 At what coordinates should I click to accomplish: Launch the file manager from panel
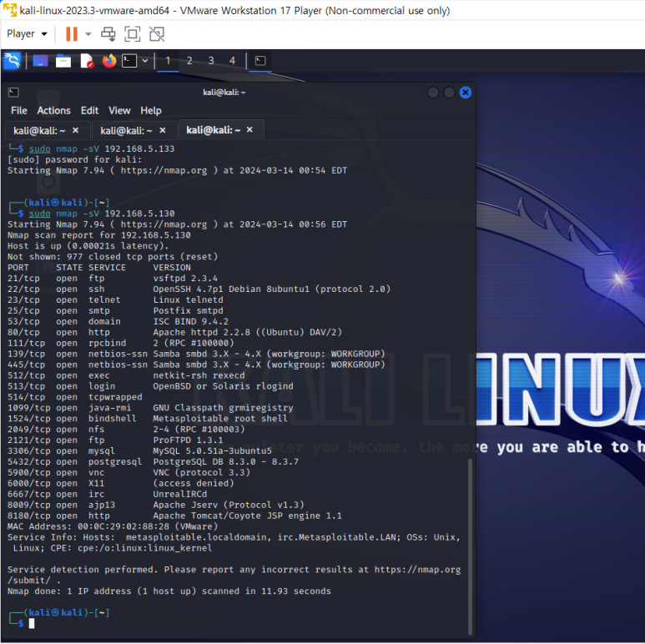tap(63, 61)
